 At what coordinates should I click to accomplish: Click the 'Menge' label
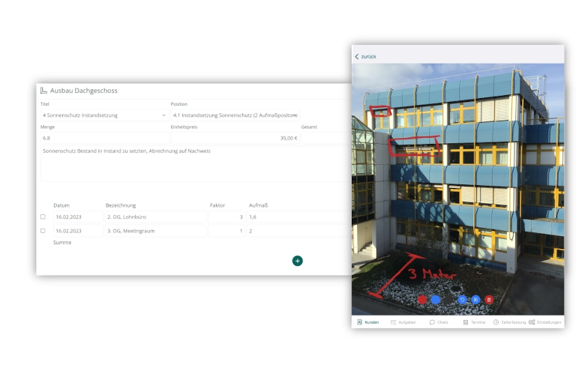point(48,127)
